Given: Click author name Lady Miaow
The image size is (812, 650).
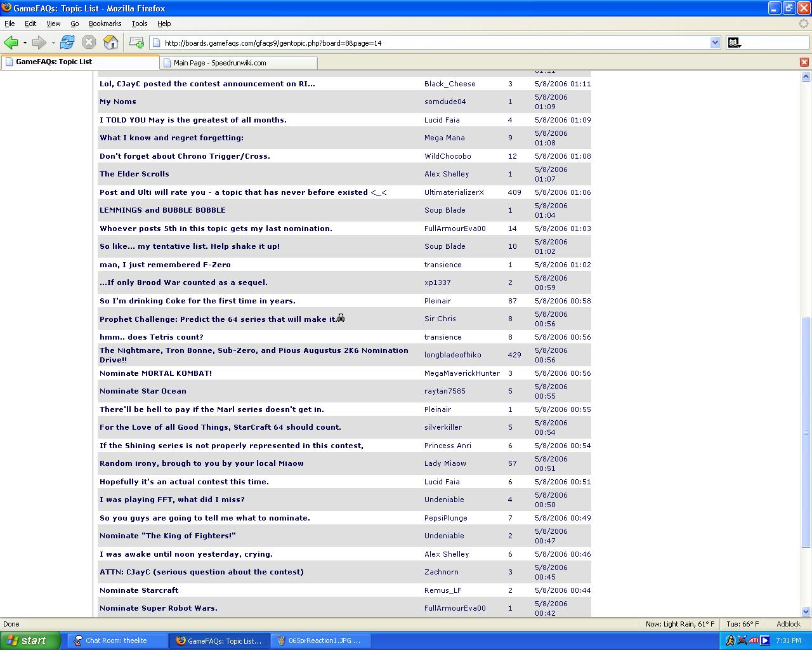Looking at the screenshot, I should click(445, 463).
